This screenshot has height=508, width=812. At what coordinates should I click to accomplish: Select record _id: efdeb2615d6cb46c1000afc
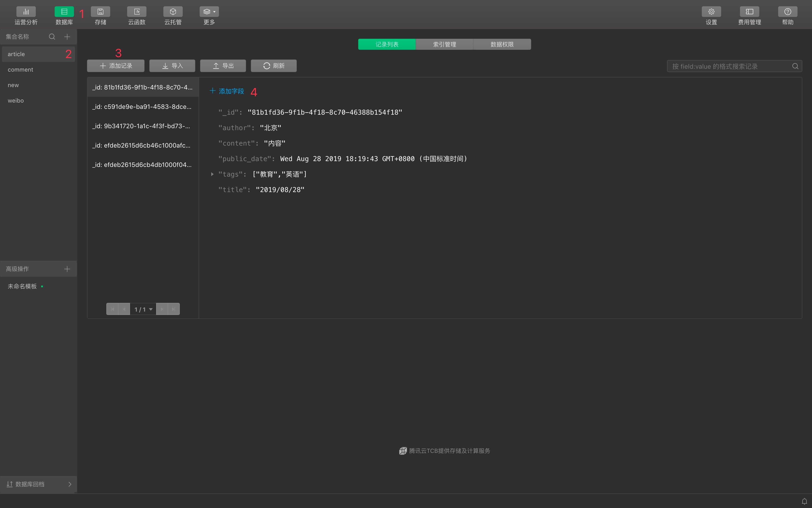[143, 145]
